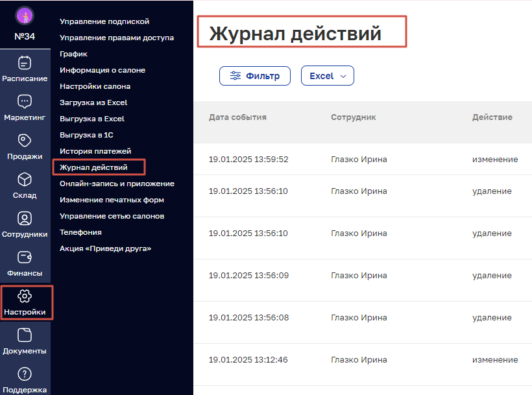Open Журнал действий menu item
532x395 pixels.
click(x=93, y=167)
